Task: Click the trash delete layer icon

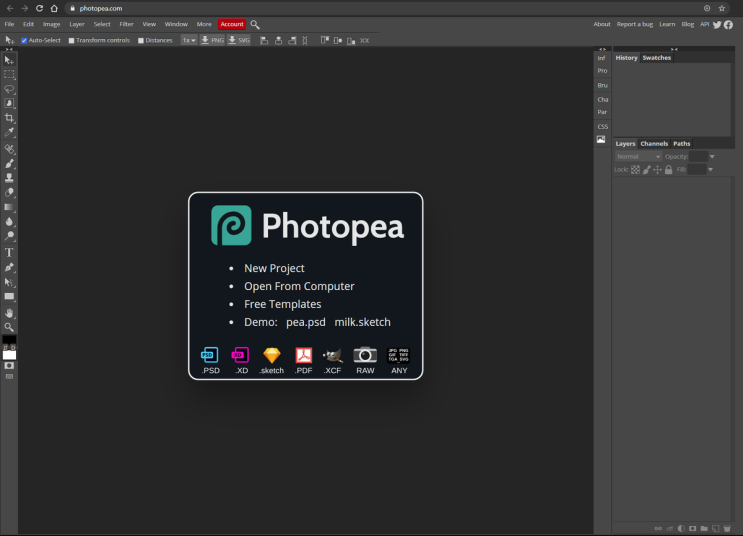Action: click(727, 528)
